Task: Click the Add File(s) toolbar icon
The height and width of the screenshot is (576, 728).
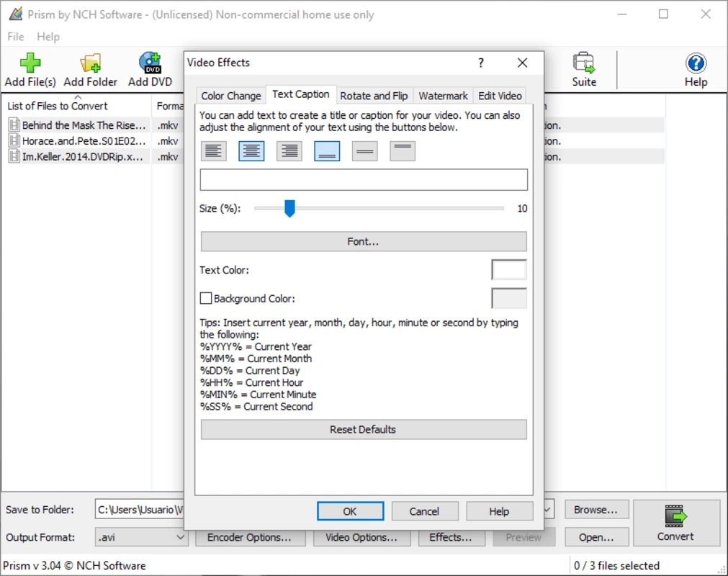Action: coord(30,63)
